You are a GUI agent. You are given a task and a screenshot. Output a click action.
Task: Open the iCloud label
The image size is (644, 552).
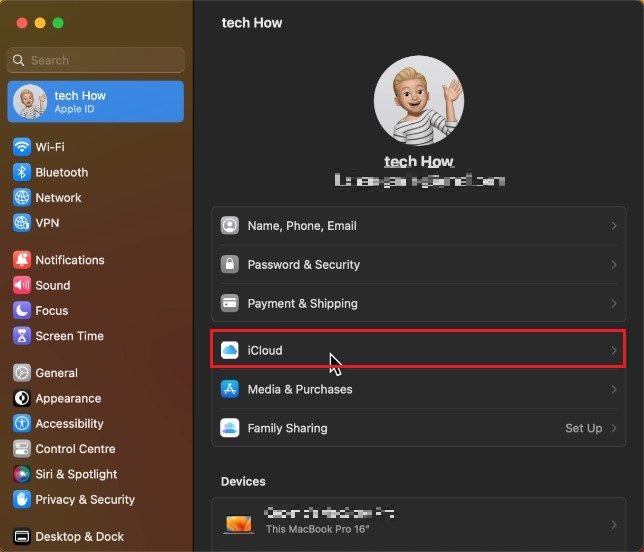tap(265, 350)
